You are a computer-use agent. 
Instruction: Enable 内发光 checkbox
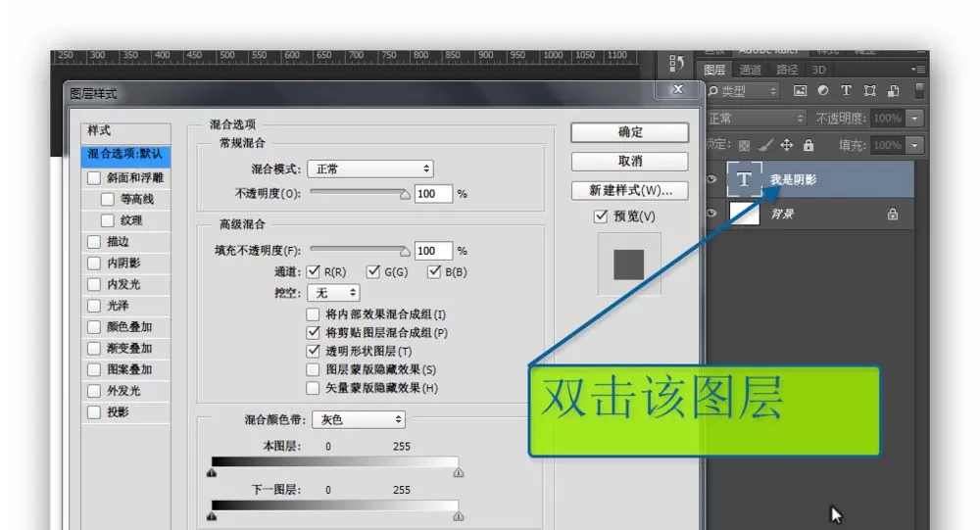94,284
